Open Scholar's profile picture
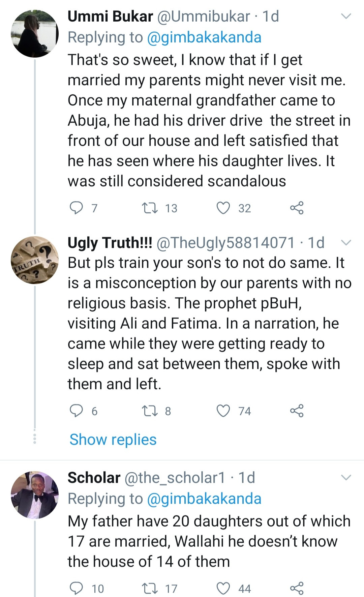The height and width of the screenshot is (597, 364). pyautogui.click(x=35, y=495)
